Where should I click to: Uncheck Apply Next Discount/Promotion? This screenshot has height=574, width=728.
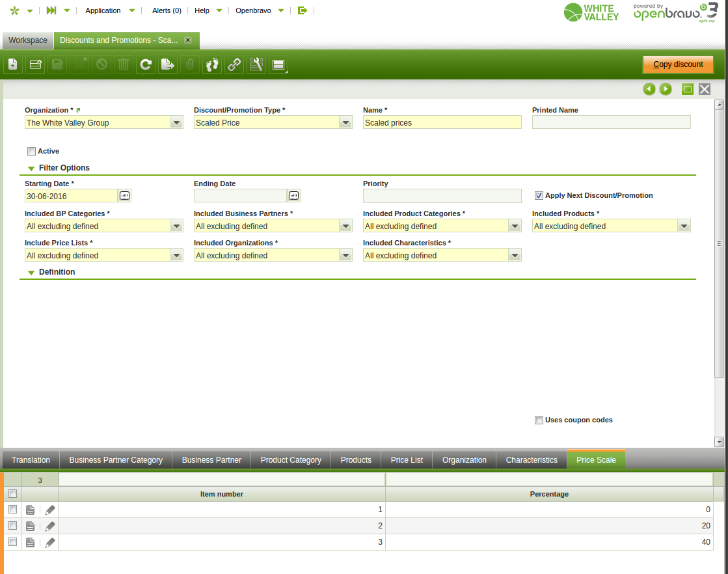539,195
